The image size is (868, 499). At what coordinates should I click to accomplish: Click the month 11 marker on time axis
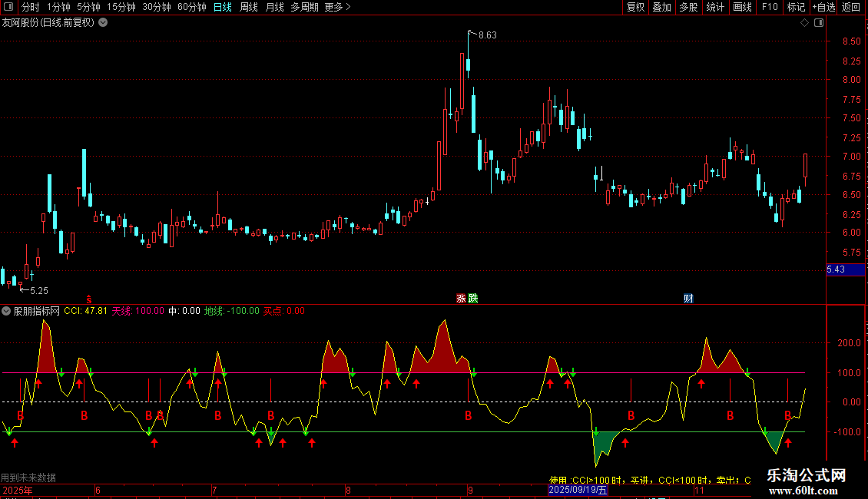[699, 490]
